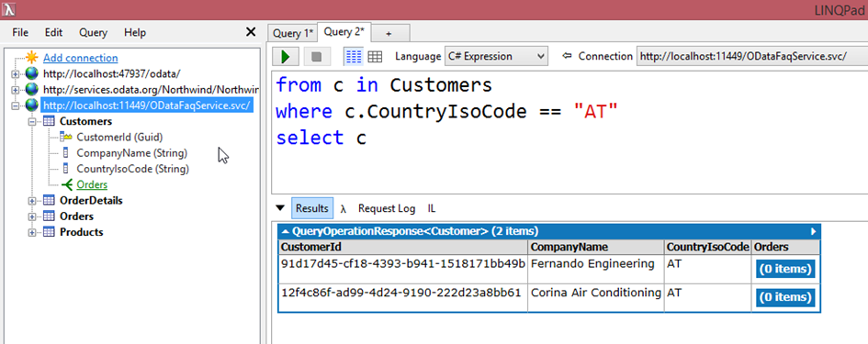Expand (0 items) for Corina Air Conditioning
This screenshot has width=868, height=344.
pyautogui.click(x=785, y=297)
